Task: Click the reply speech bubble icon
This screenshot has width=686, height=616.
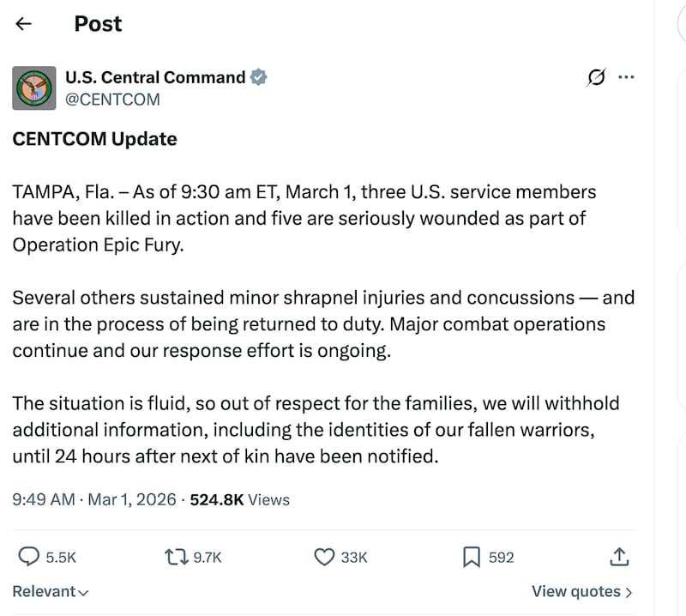Action: pos(30,557)
